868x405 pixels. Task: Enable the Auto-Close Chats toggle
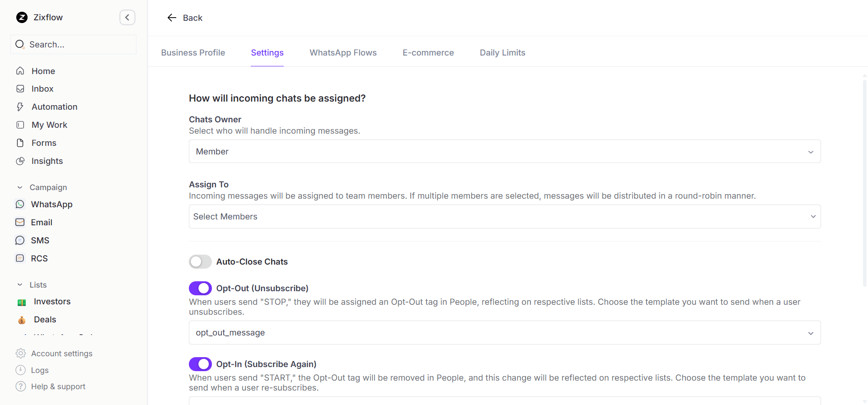200,262
